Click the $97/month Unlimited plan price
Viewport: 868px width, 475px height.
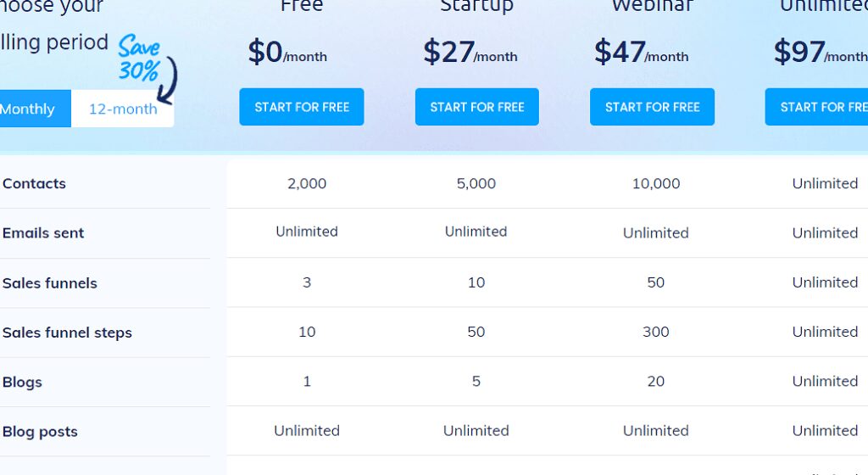click(819, 53)
